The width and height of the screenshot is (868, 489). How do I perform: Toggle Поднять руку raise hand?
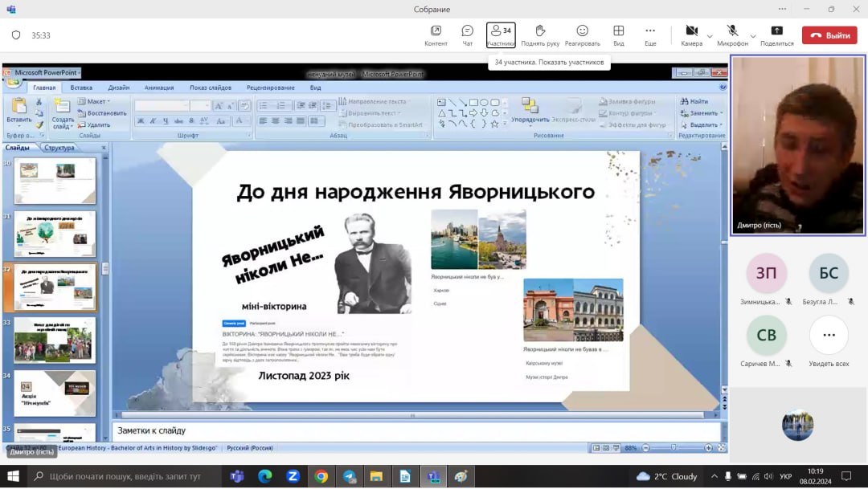(540, 35)
